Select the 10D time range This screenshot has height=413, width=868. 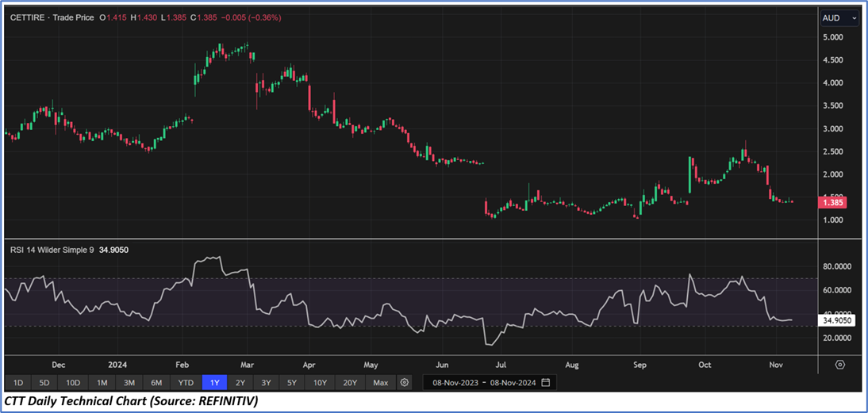[74, 383]
